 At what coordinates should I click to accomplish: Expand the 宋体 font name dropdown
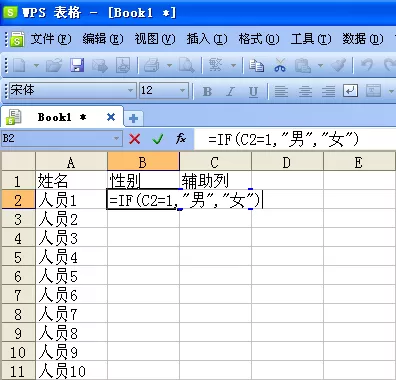tap(130, 90)
